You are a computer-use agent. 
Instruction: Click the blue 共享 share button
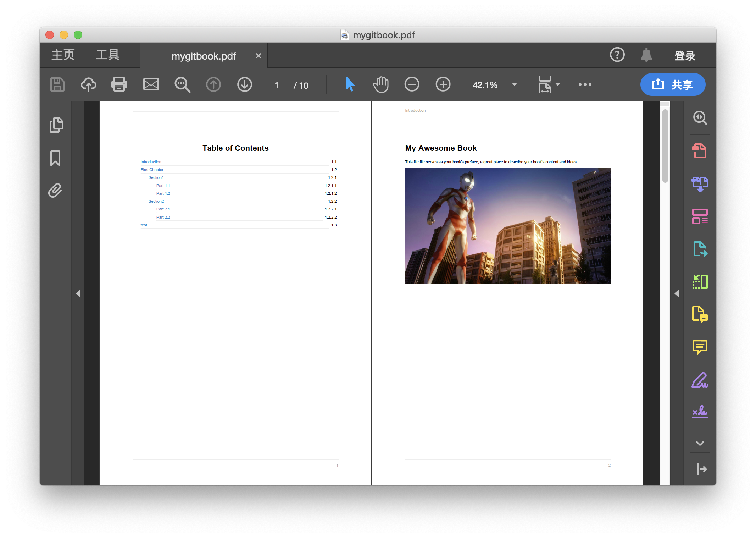(673, 84)
